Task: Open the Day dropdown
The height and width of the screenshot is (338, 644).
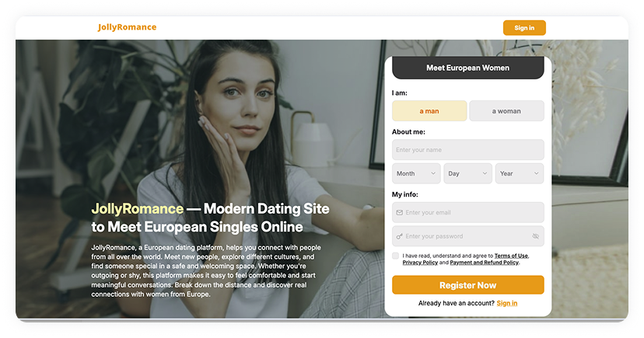Action: (467, 173)
